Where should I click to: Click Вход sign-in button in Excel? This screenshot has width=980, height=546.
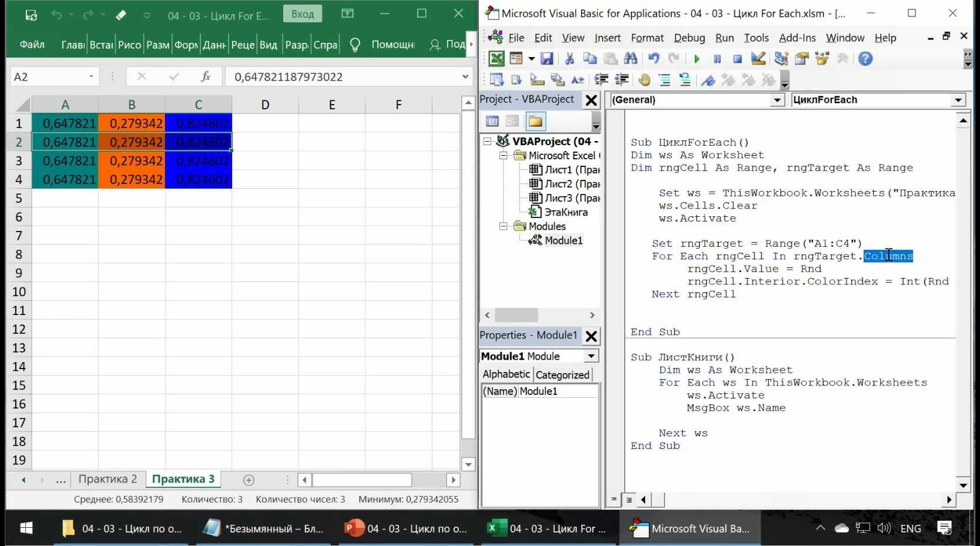tap(303, 14)
